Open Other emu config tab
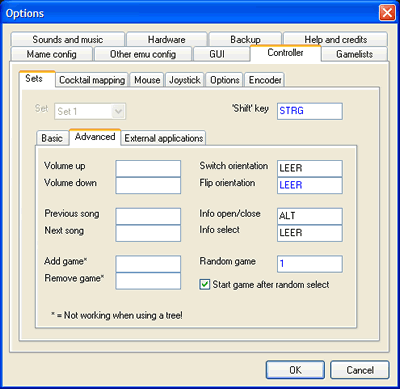The height and width of the screenshot is (389, 400). 143,54
